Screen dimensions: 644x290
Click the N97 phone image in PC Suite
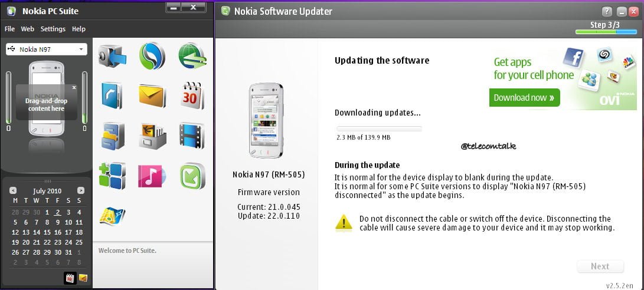click(x=47, y=98)
